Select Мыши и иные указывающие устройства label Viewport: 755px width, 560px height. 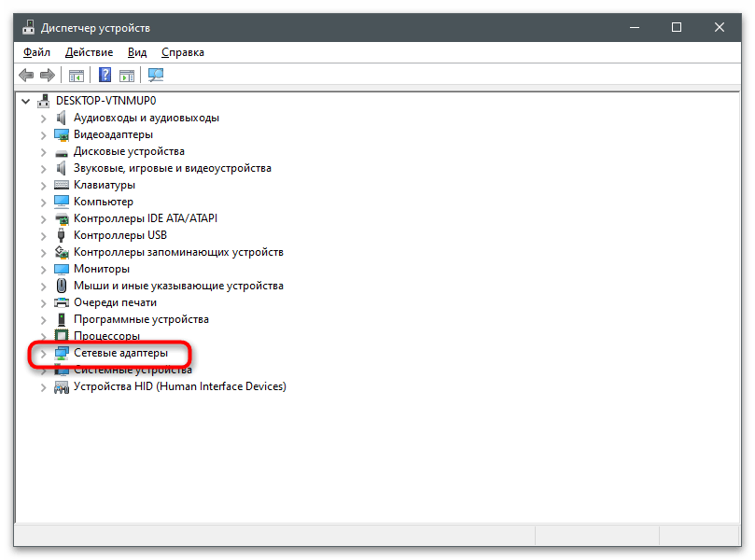[x=178, y=286]
